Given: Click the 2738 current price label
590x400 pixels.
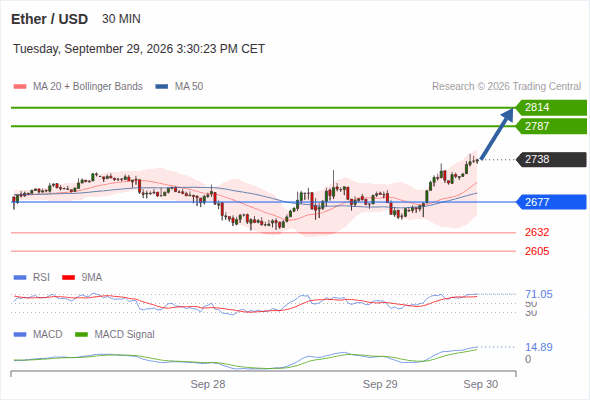Looking at the screenshot, I should [551, 159].
